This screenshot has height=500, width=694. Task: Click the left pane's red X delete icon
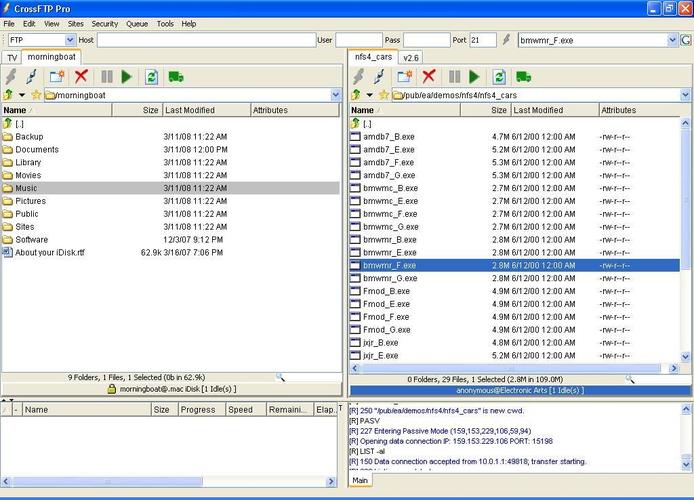click(81, 76)
